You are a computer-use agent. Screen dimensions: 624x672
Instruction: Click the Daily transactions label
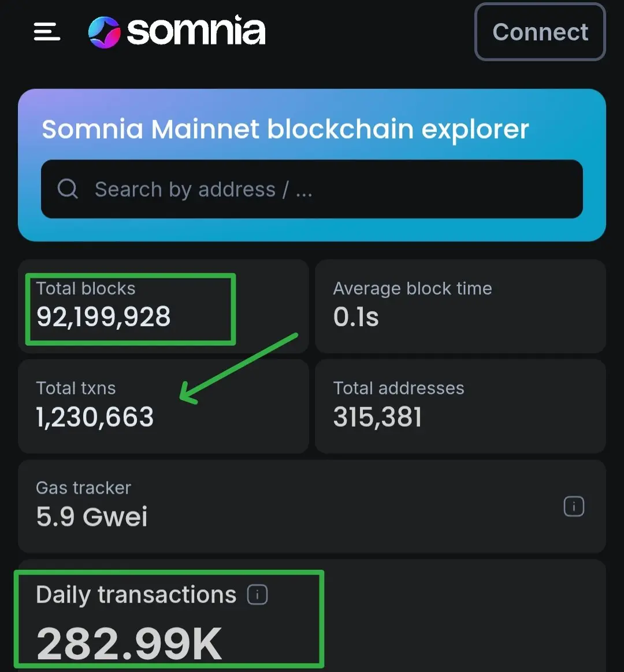[x=136, y=595]
